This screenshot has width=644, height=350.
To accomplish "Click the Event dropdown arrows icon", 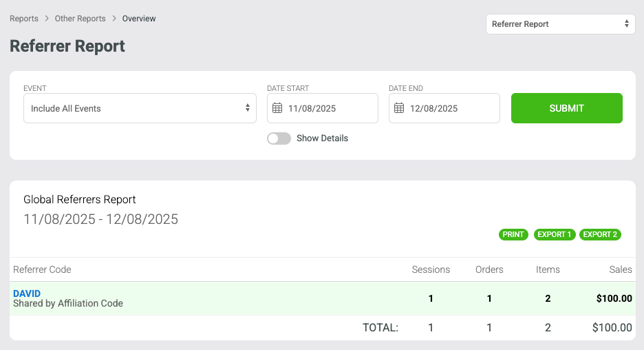I will pyautogui.click(x=247, y=107).
